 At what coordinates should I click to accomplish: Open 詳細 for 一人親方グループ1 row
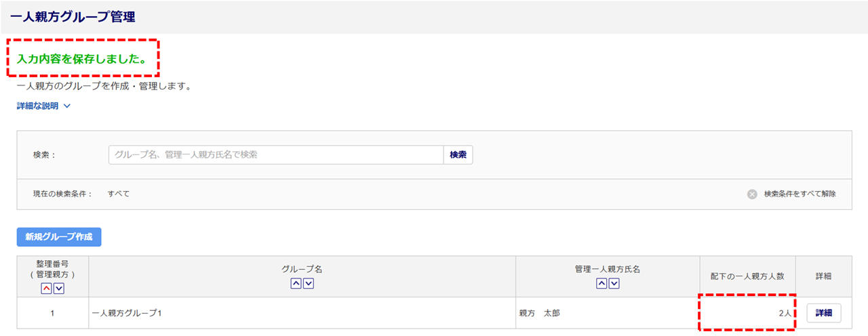823,313
